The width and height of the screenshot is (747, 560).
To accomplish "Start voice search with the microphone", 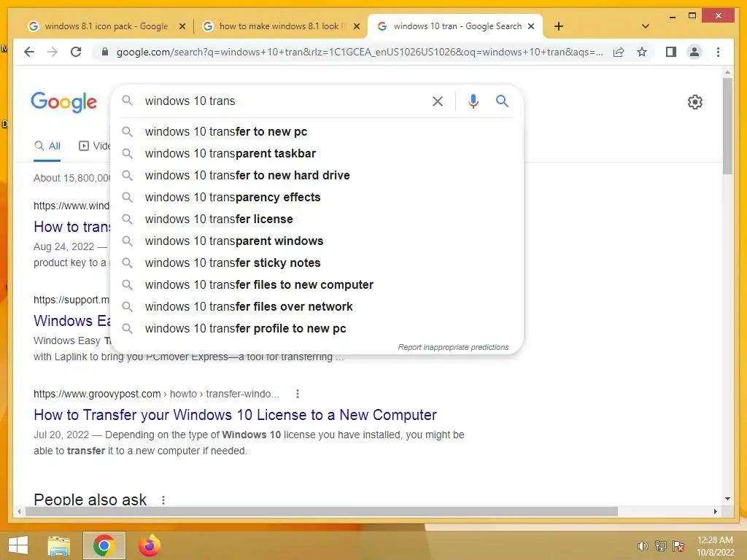I will click(x=473, y=101).
